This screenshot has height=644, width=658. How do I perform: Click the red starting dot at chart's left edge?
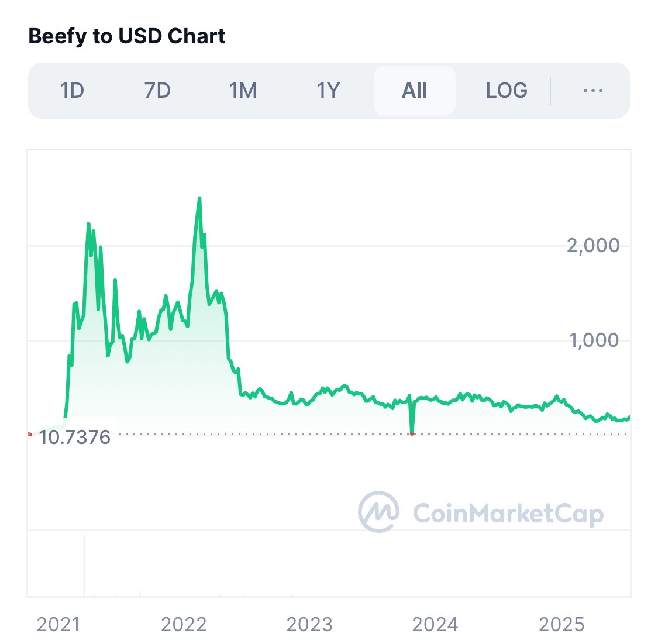click(x=29, y=433)
